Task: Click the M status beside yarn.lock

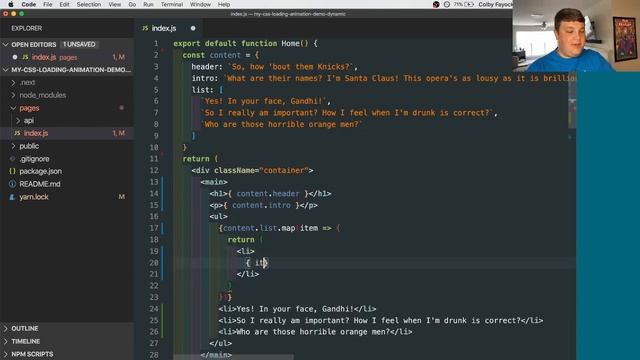Action: (x=122, y=197)
